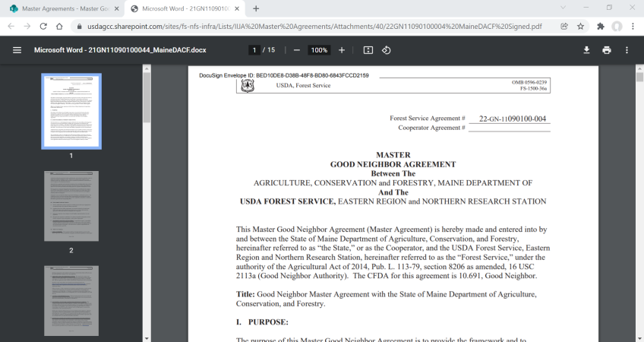
Task: Bookmark this page with the star
Action: point(580,27)
